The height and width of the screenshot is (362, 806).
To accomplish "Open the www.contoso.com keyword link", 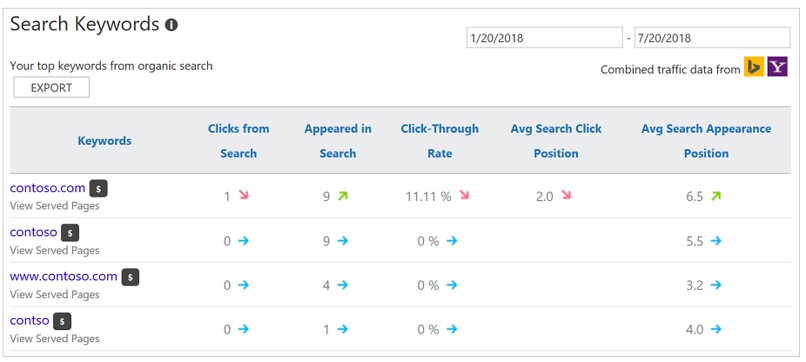I will click(64, 276).
